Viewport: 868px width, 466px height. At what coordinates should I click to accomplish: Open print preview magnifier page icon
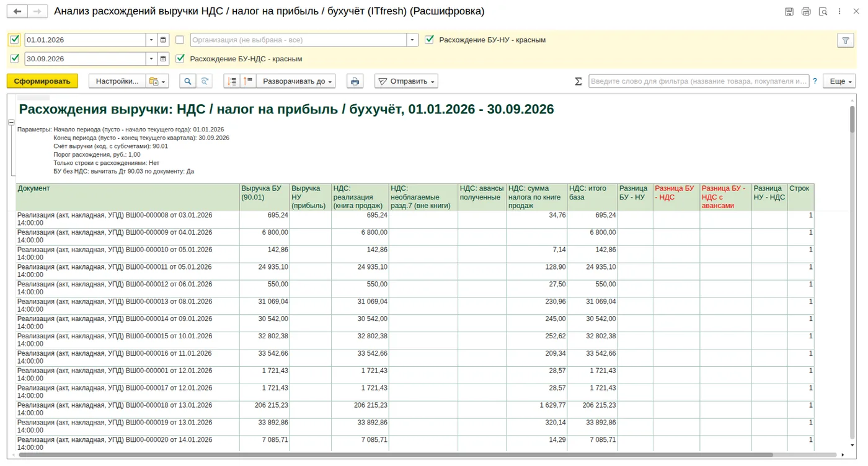click(x=823, y=12)
